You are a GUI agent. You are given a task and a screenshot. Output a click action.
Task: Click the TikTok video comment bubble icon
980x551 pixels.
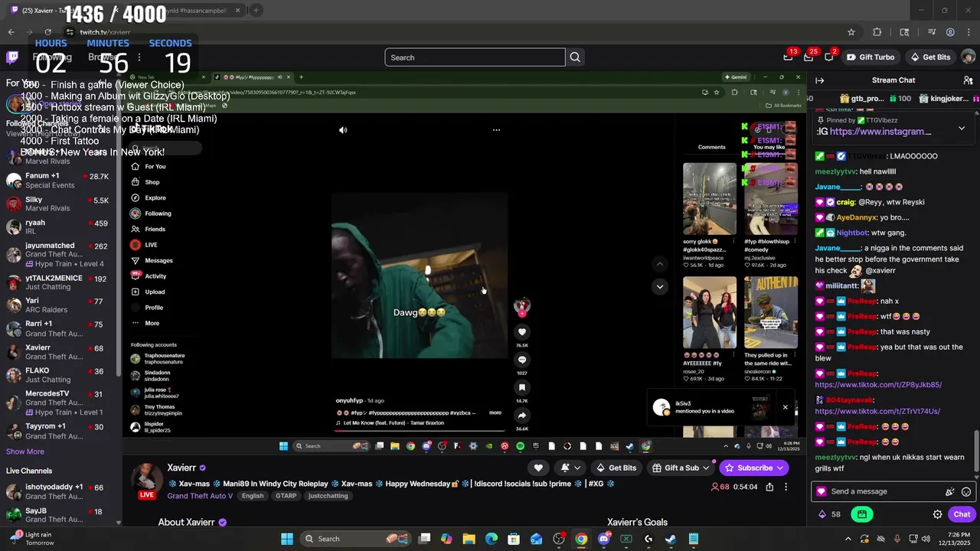522,360
